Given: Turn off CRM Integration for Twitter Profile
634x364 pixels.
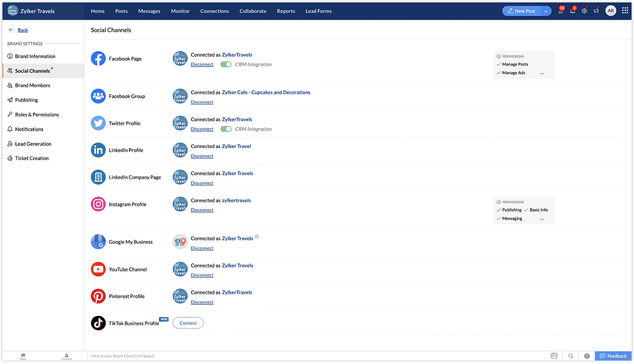Looking at the screenshot, I should pyautogui.click(x=225, y=129).
